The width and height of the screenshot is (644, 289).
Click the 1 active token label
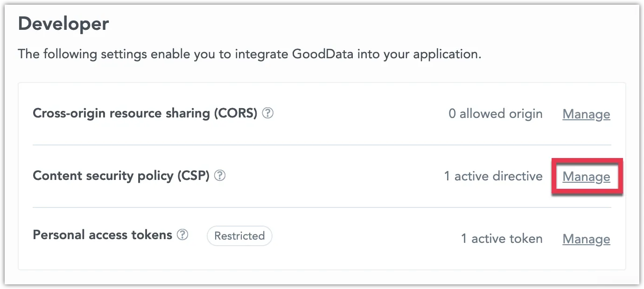coord(502,238)
